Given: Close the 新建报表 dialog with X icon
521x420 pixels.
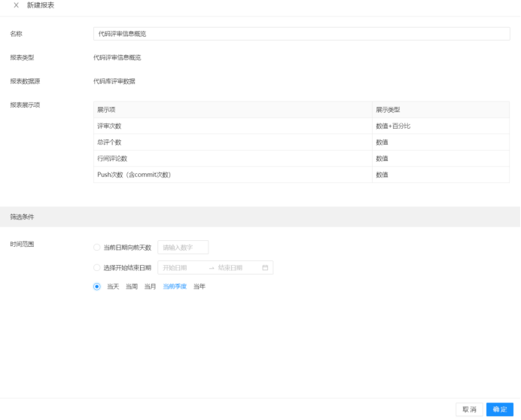Looking at the screenshot, I should point(16,6).
